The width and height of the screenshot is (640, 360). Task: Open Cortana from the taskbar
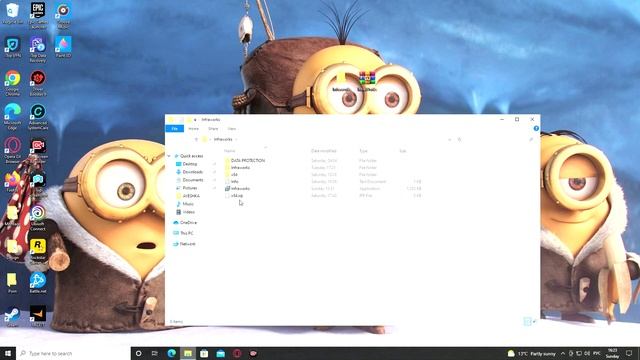pyautogui.click(x=138, y=353)
